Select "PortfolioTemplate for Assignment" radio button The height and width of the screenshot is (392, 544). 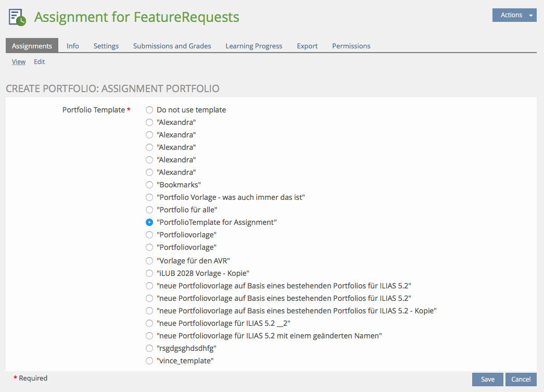(x=149, y=222)
